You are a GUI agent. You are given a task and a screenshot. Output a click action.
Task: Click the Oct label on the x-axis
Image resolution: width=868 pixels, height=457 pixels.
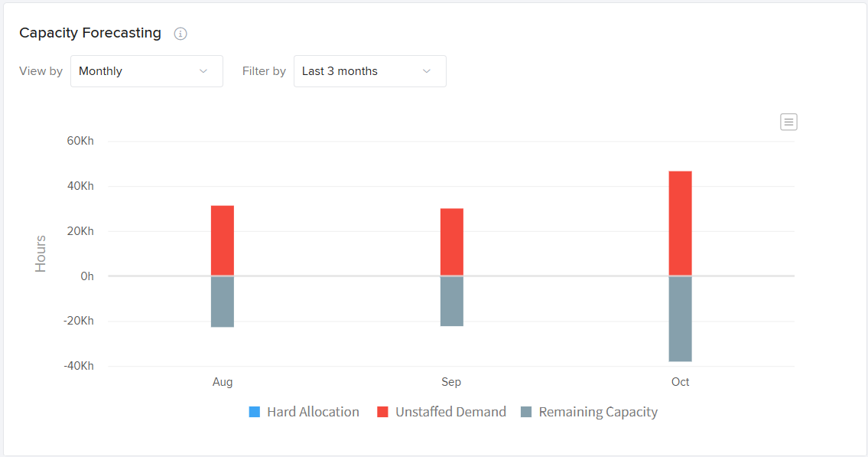pyautogui.click(x=680, y=382)
